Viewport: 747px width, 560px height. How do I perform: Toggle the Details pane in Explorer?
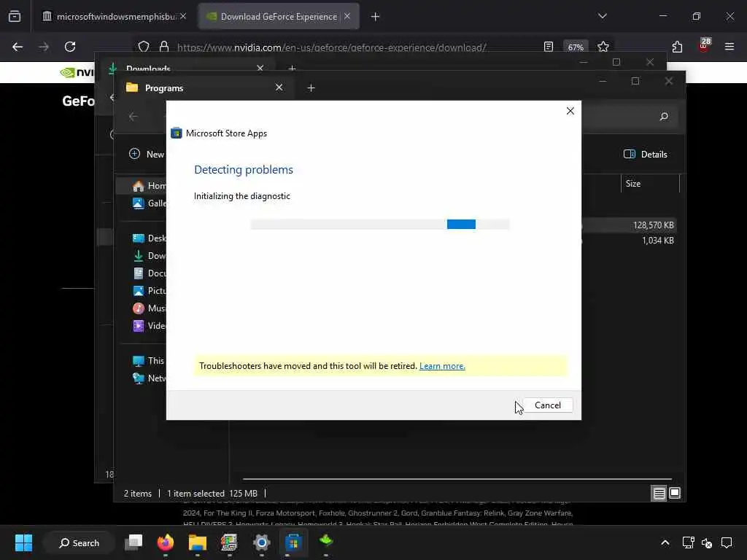(646, 155)
